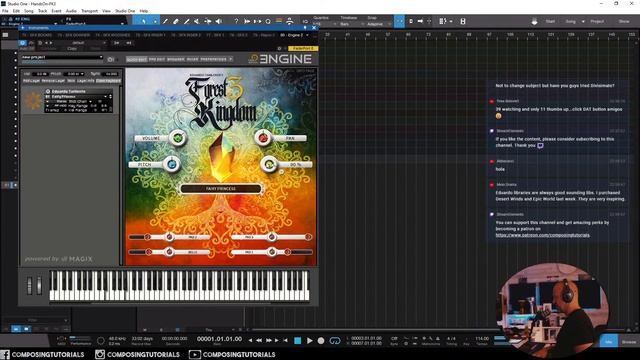Screen dimensions: 640x360
Task: Open the Quantize value dropdown
Action: coord(324,24)
